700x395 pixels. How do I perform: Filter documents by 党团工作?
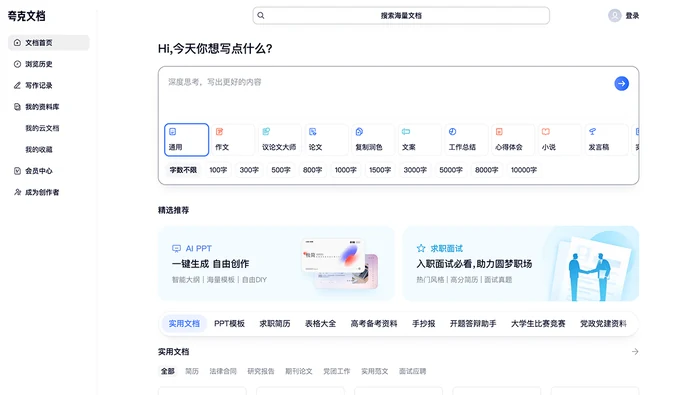click(337, 371)
